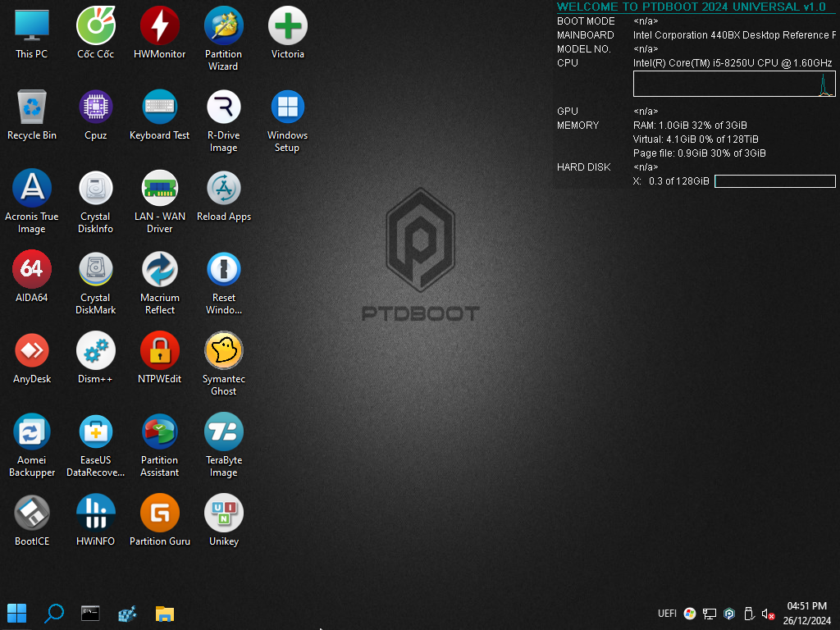Image resolution: width=840 pixels, height=630 pixels.
Task: Click the X: disk usage bar
Action: tap(774, 181)
